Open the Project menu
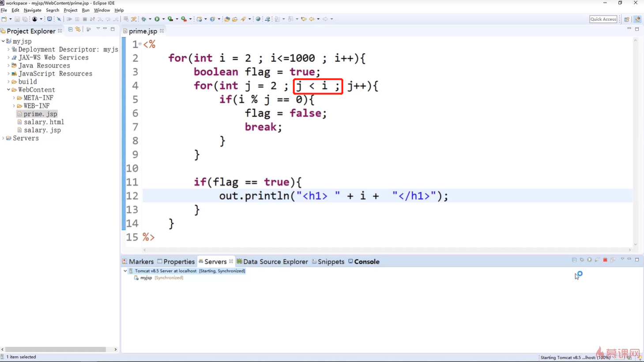Viewport: 644px width, 362px height. point(70,10)
